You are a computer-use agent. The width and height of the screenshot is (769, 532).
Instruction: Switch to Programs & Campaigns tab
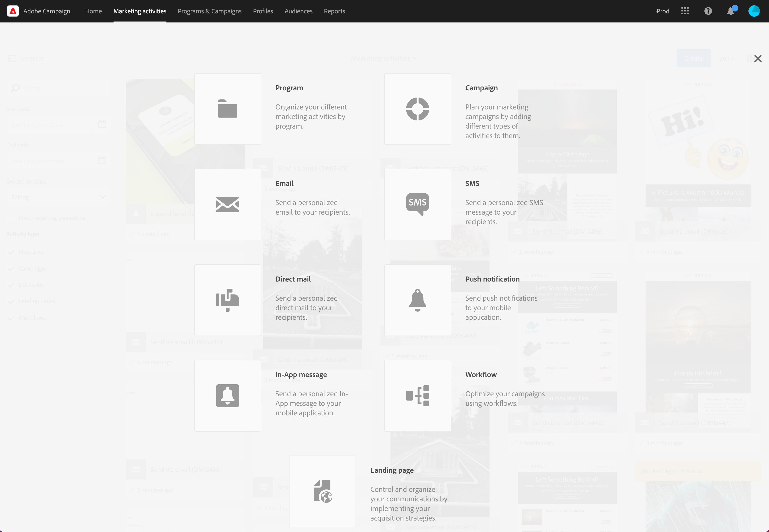[210, 11]
